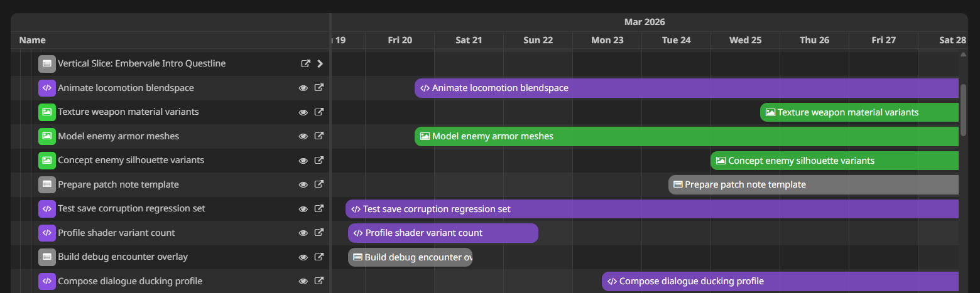This screenshot has height=293, width=980.
Task: Expand the Vertical Slice: Embervale Intro Questline chevron
Action: click(320, 63)
